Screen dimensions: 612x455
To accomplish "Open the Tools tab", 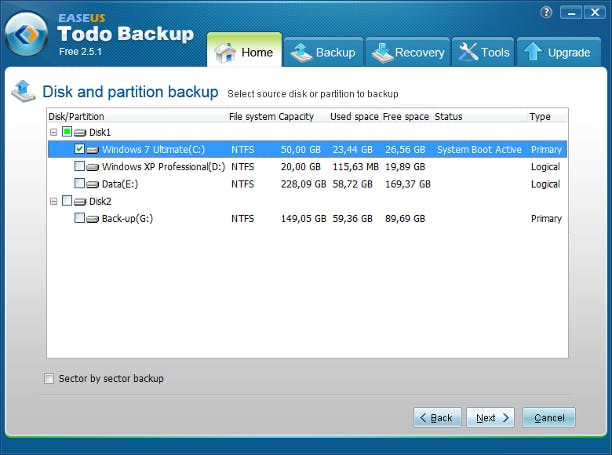I will (484, 52).
